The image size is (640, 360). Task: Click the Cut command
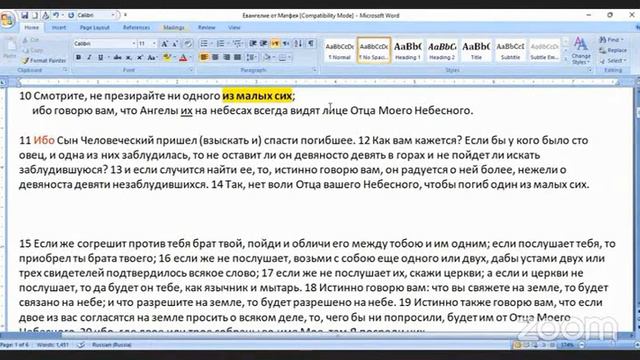tap(31, 40)
